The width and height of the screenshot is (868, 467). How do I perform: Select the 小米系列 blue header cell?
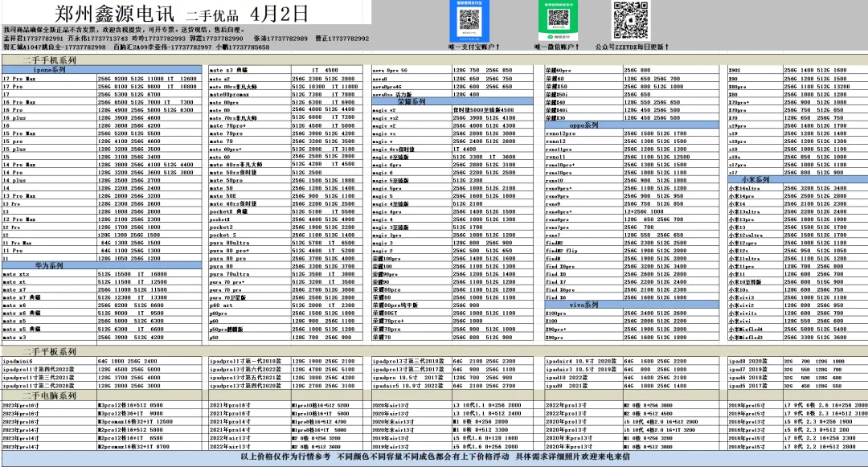tap(798, 179)
